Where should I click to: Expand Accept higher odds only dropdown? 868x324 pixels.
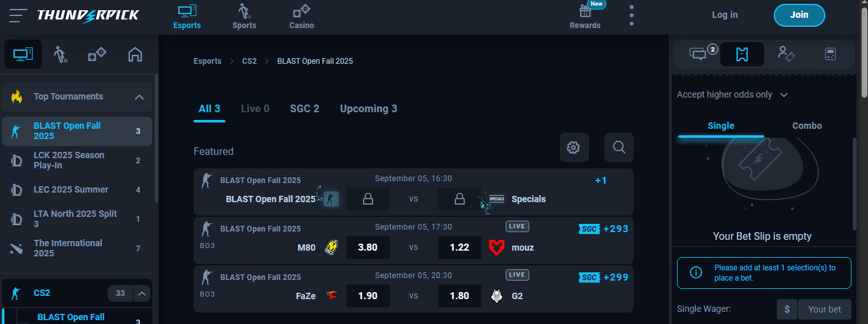tap(732, 94)
